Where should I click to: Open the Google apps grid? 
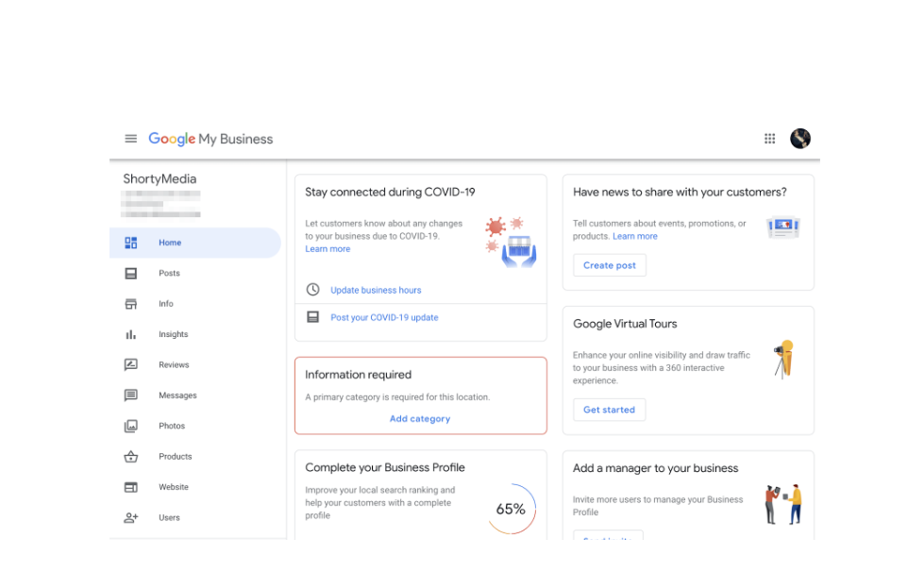[769, 139]
